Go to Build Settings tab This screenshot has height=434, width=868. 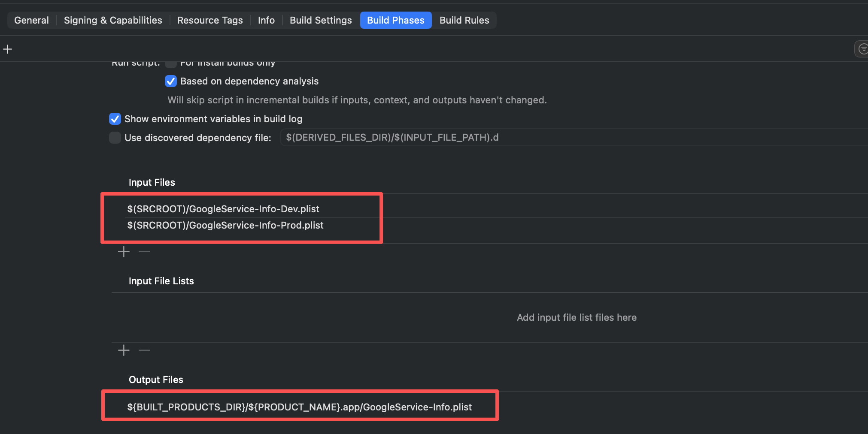321,20
